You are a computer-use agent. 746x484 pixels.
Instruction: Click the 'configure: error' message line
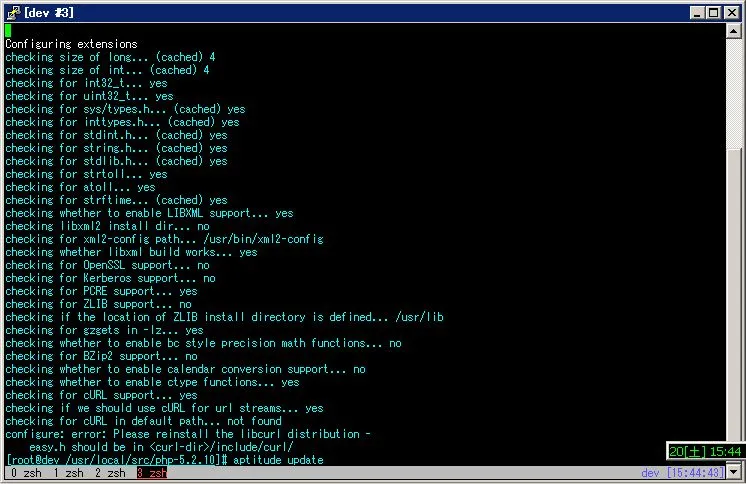point(181,434)
